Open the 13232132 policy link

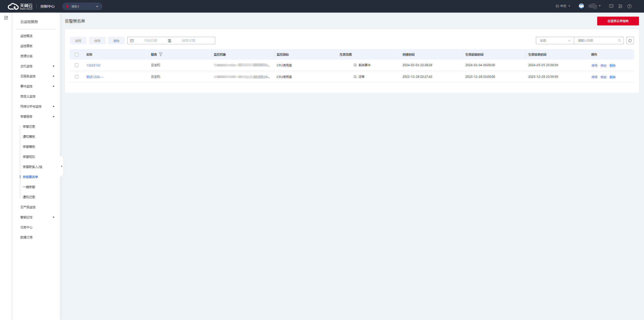point(93,65)
